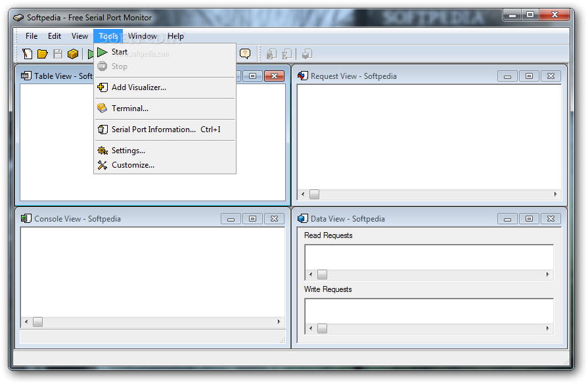Open Terminal... from the Tools menu
This screenshot has height=384, width=588.
point(165,108)
